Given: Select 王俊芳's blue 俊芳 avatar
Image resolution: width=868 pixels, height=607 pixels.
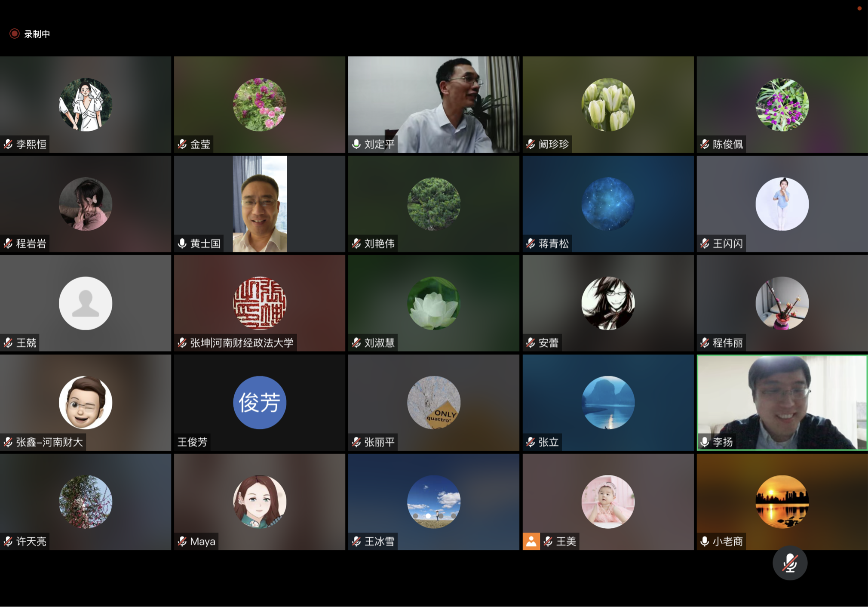Looking at the screenshot, I should coord(260,403).
